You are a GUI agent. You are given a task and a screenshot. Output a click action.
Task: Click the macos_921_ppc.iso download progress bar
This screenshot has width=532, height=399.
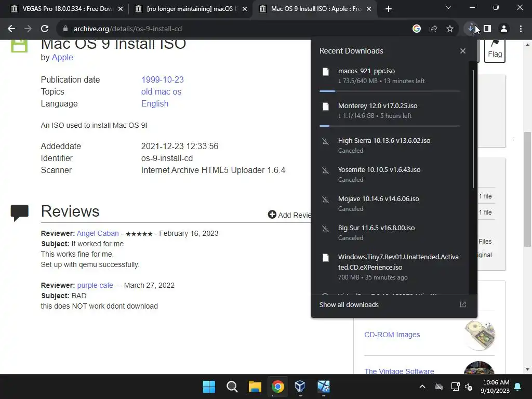390,91
